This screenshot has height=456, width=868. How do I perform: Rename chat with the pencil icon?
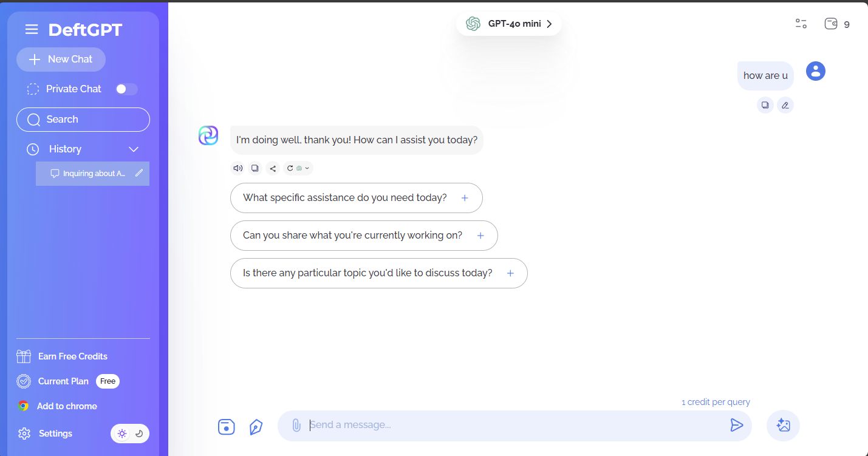139,173
